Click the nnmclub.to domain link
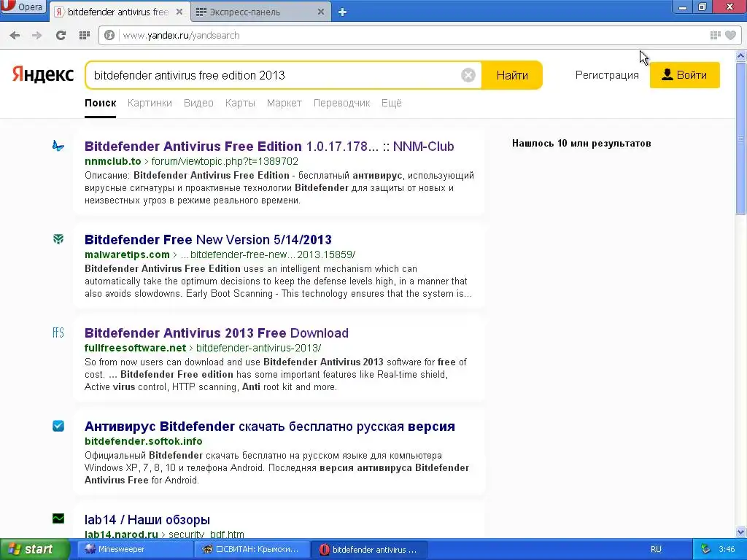The width and height of the screenshot is (747, 560). [x=113, y=161]
